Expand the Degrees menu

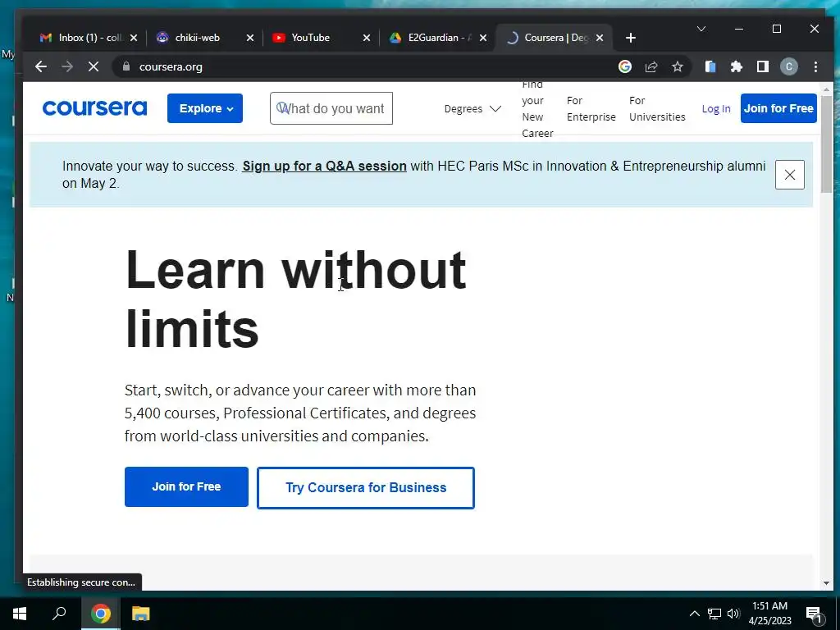(472, 109)
